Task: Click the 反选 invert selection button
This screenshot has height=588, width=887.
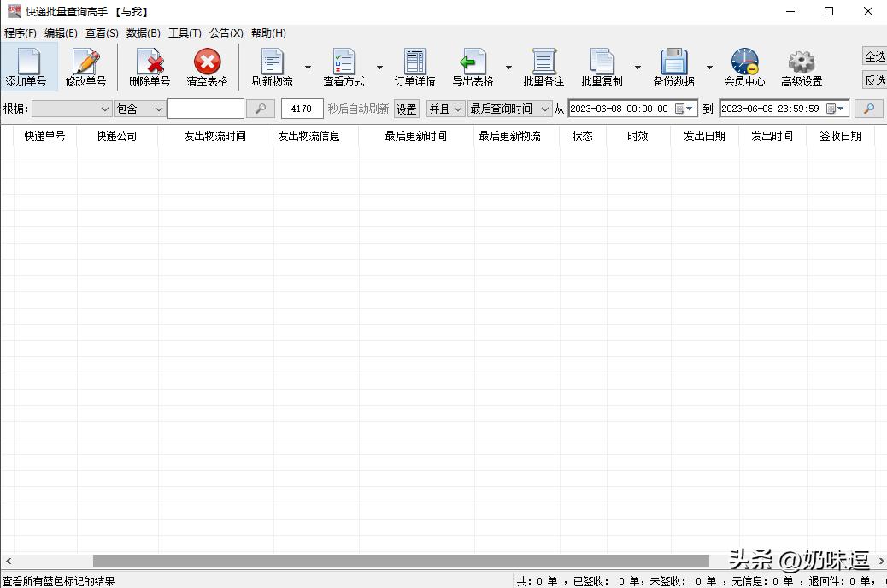Action: tap(874, 80)
